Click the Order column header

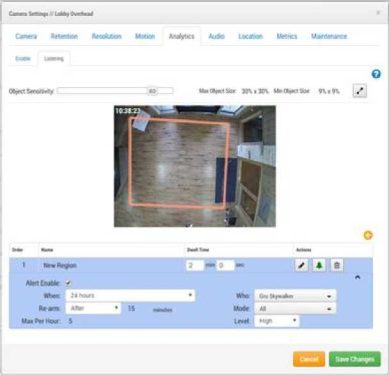click(17, 250)
